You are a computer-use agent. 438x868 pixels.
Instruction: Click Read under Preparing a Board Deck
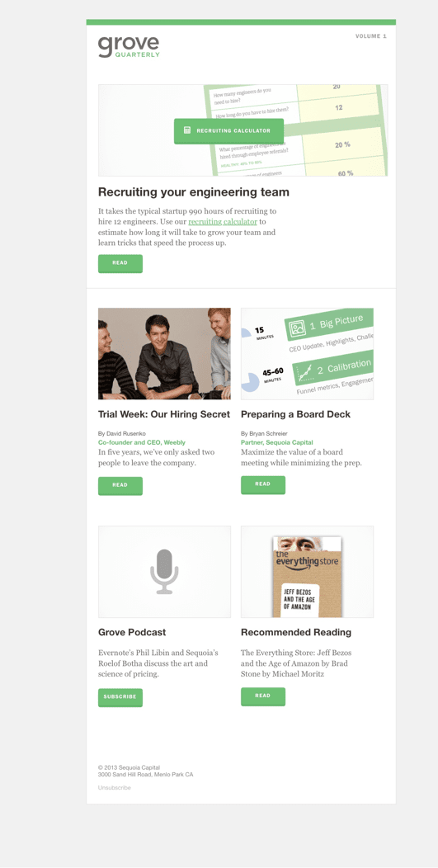tap(263, 484)
